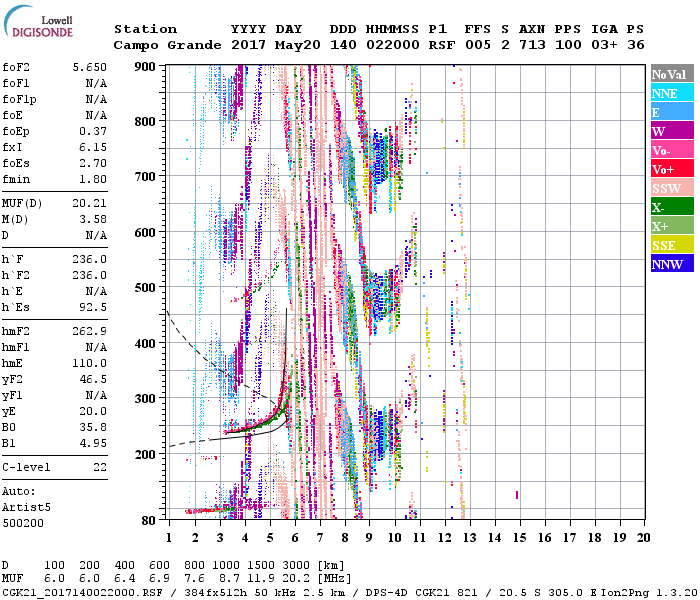Click the C-level value 22

pyautogui.click(x=100, y=467)
